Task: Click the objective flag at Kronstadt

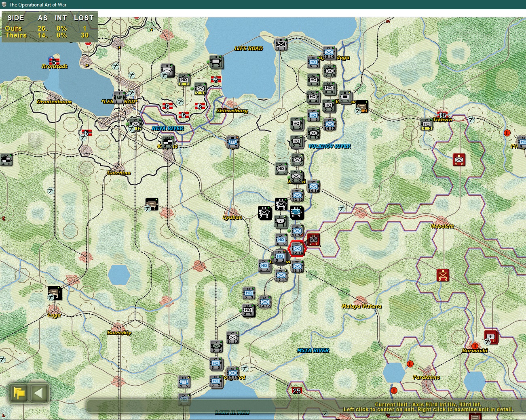Action: [x=54, y=61]
